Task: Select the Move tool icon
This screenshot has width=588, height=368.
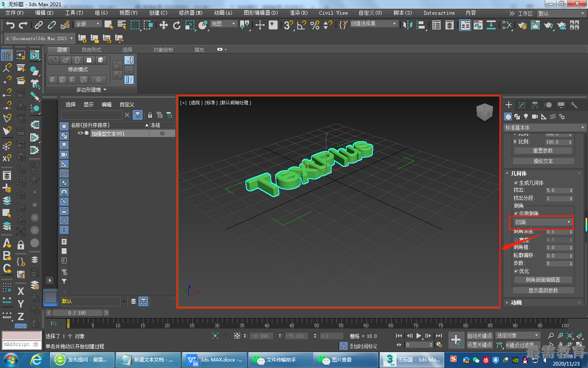Action: click(x=164, y=25)
